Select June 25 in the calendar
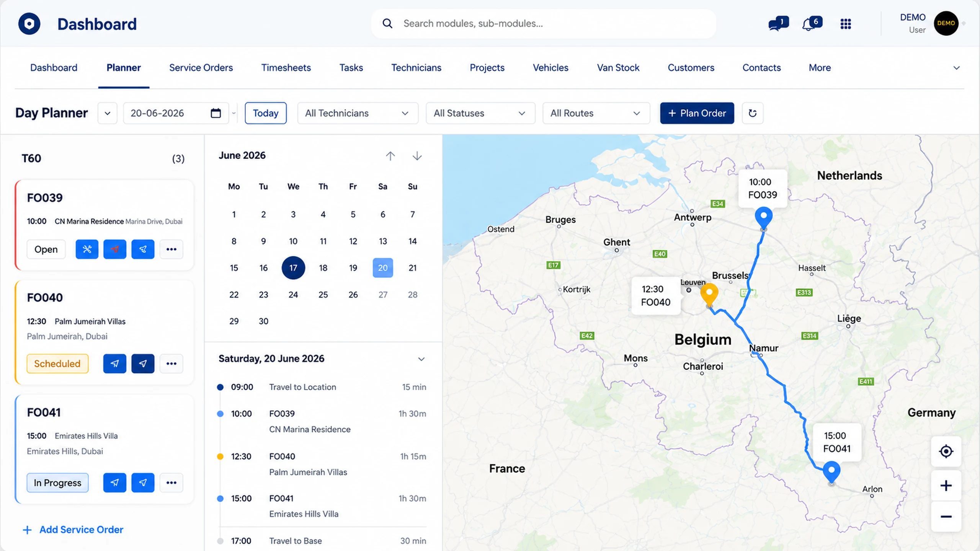Screen dimensions: 980x551 click(323, 295)
